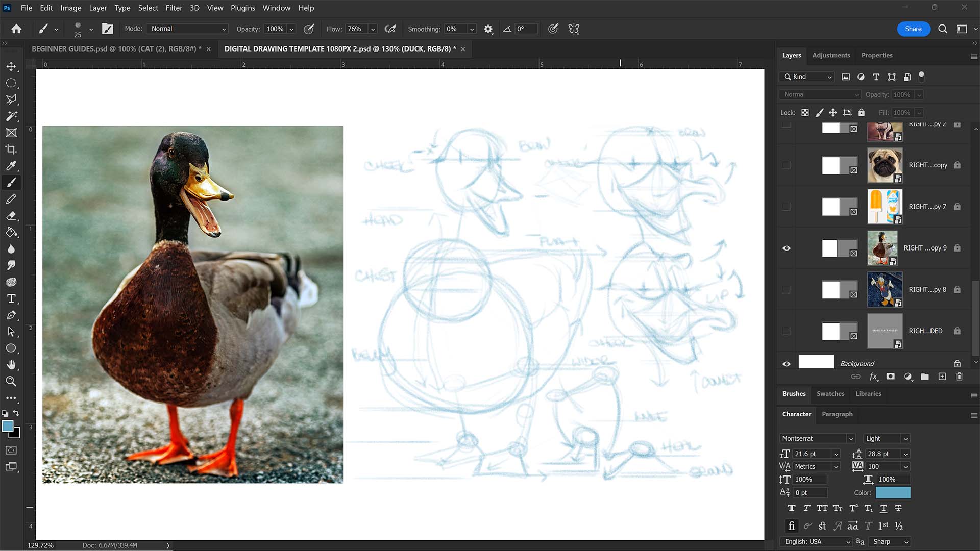Viewport: 980px width, 551px height.
Task: Open smoothing options gear
Action: [488, 29]
